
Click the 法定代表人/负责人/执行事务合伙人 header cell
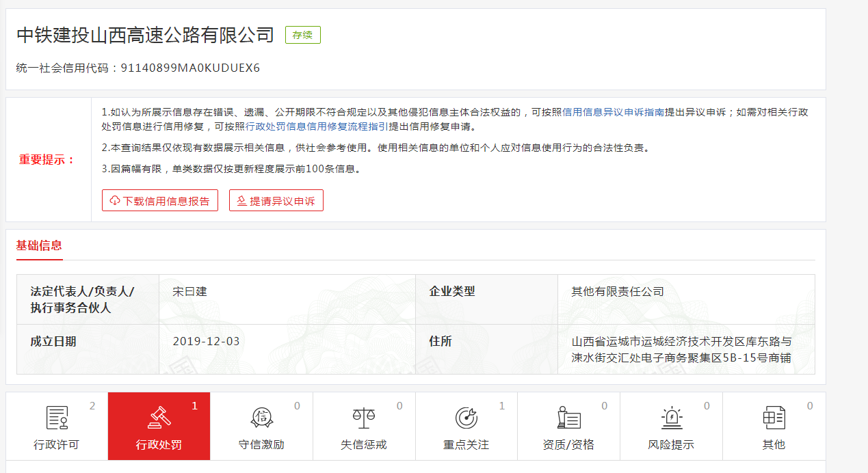tap(88, 299)
